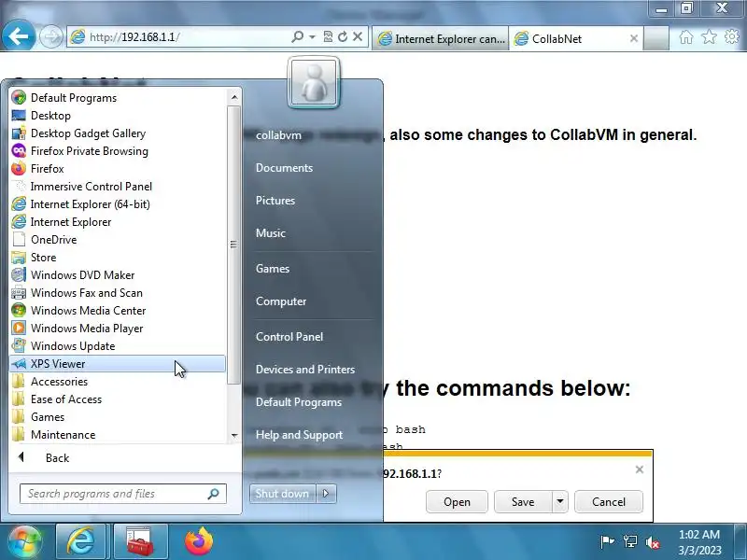Open a new IE tab
This screenshot has width=747, height=560.
click(656, 38)
